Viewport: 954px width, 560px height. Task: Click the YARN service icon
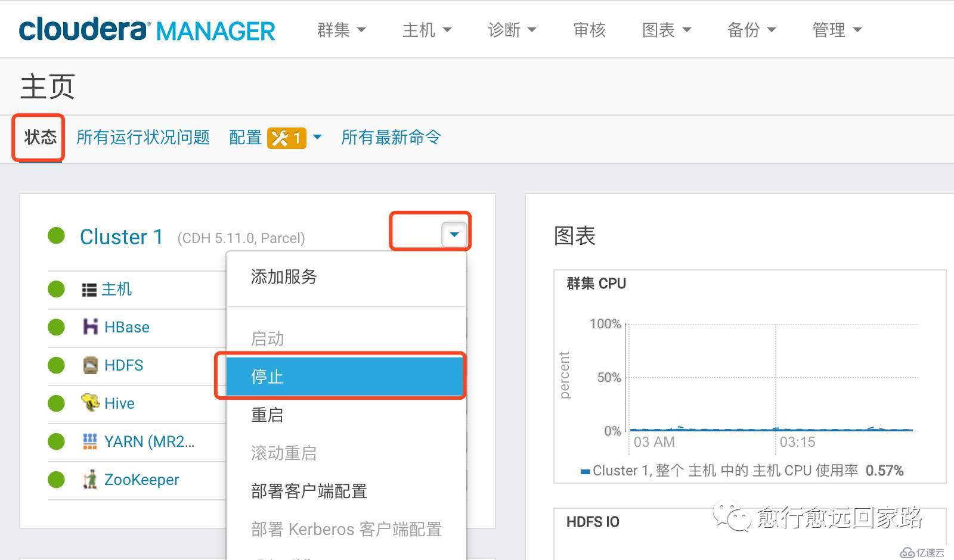tap(89, 441)
